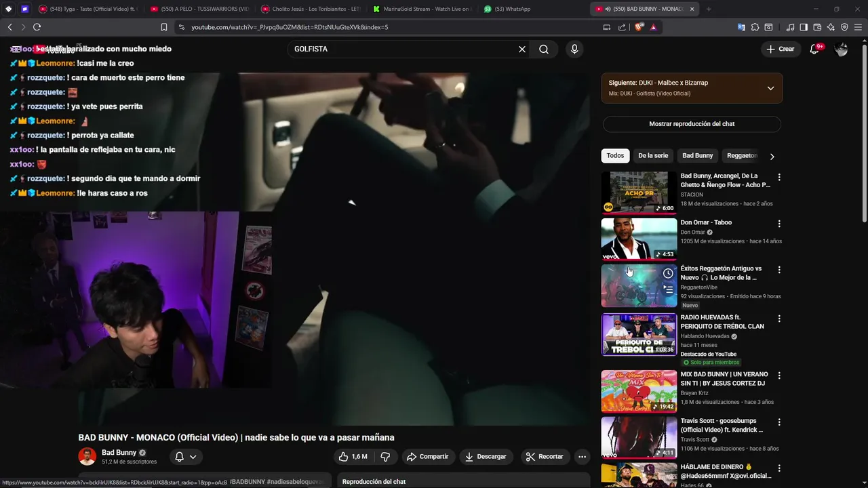Click Mostrar reproducción del chat button
The image size is (868, 488).
point(692,124)
